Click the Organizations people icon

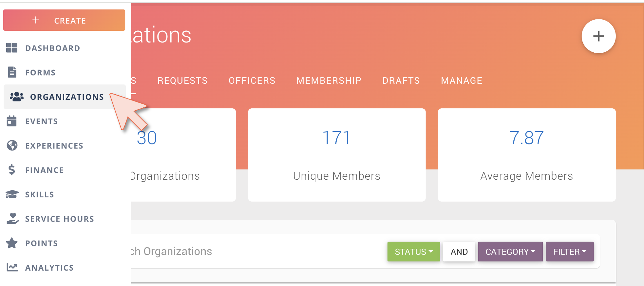tap(17, 97)
